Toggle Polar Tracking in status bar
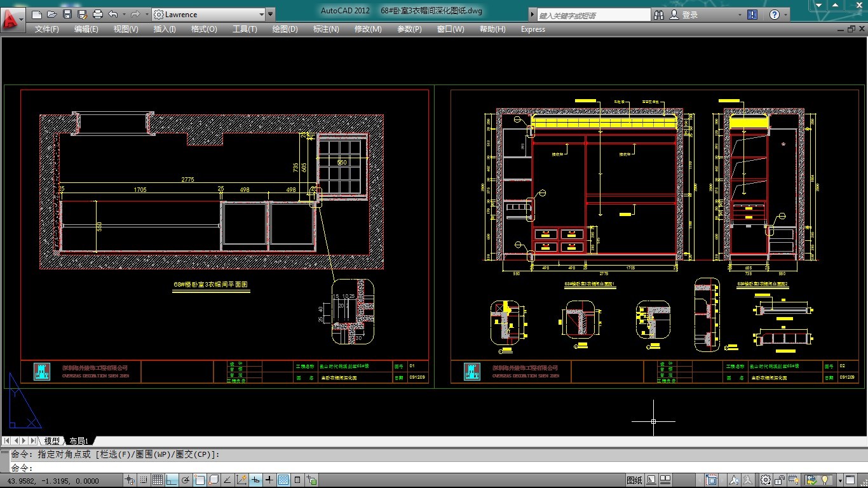 185,480
